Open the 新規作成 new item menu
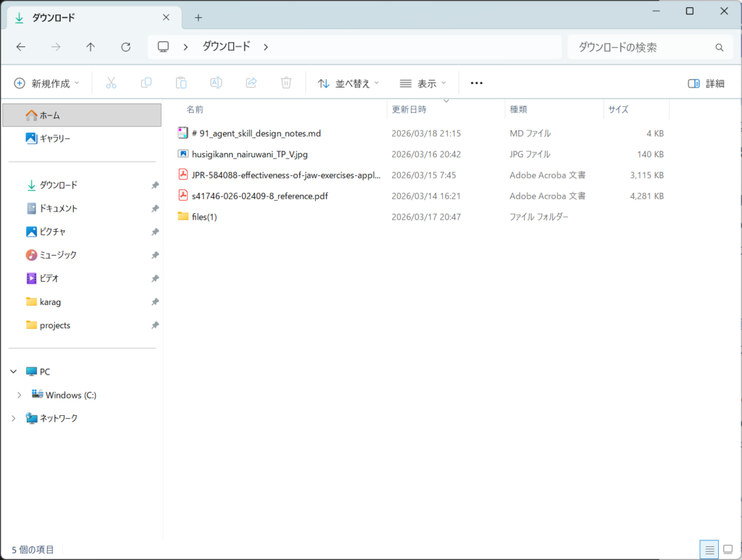The width and height of the screenshot is (742, 560). click(x=47, y=83)
